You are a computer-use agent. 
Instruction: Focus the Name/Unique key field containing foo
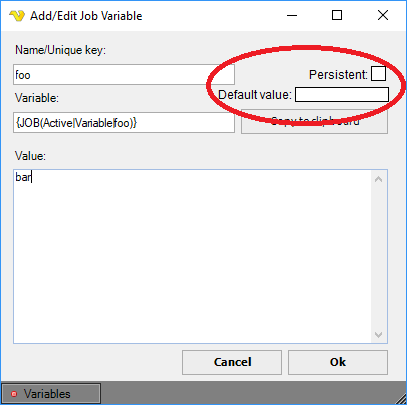pyautogui.click(x=124, y=75)
